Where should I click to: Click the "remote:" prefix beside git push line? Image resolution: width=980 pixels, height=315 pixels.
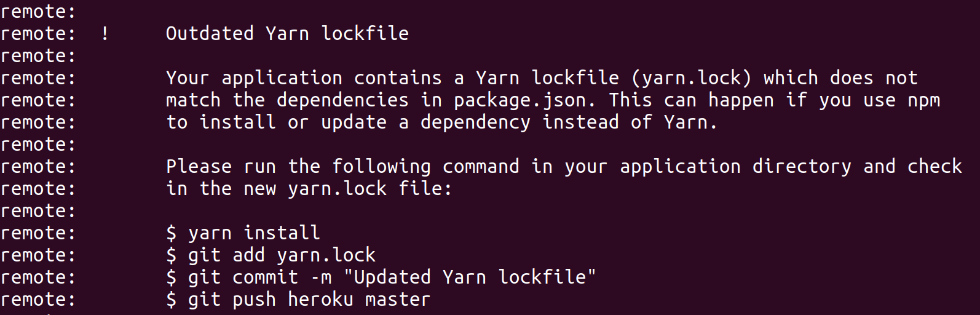(38, 299)
